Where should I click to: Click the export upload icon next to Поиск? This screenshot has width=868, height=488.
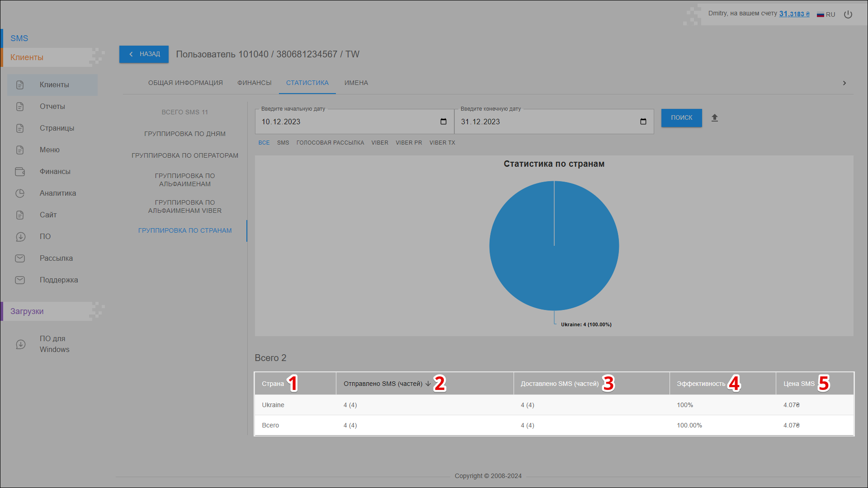pyautogui.click(x=715, y=118)
